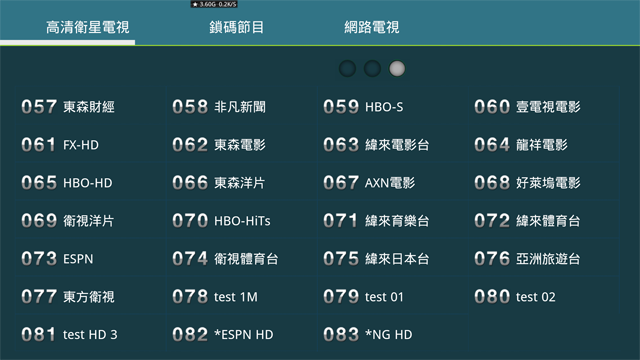
Task: Select channel 080 test 02
Action: [544, 296]
